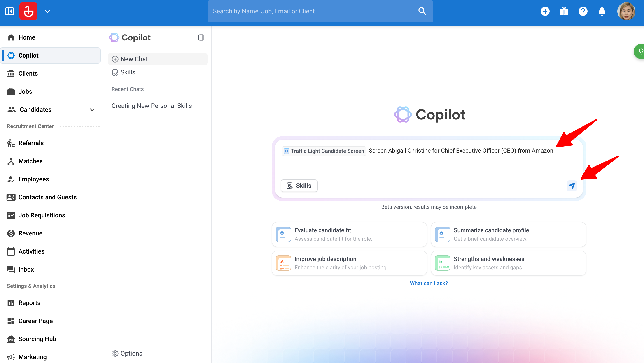Click the red Manatal logo icon
The height and width of the screenshot is (363, 644).
coord(28,11)
